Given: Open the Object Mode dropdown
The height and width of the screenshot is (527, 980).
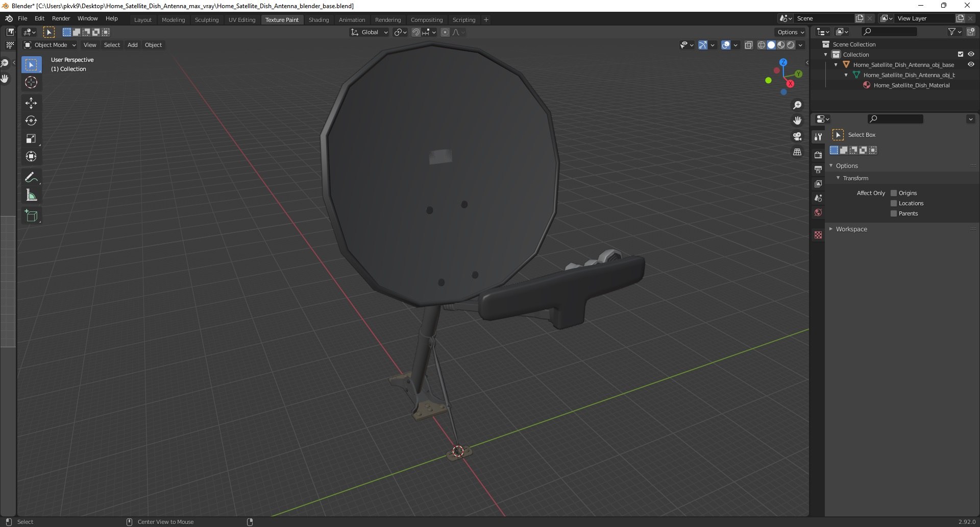Looking at the screenshot, I should [x=50, y=45].
